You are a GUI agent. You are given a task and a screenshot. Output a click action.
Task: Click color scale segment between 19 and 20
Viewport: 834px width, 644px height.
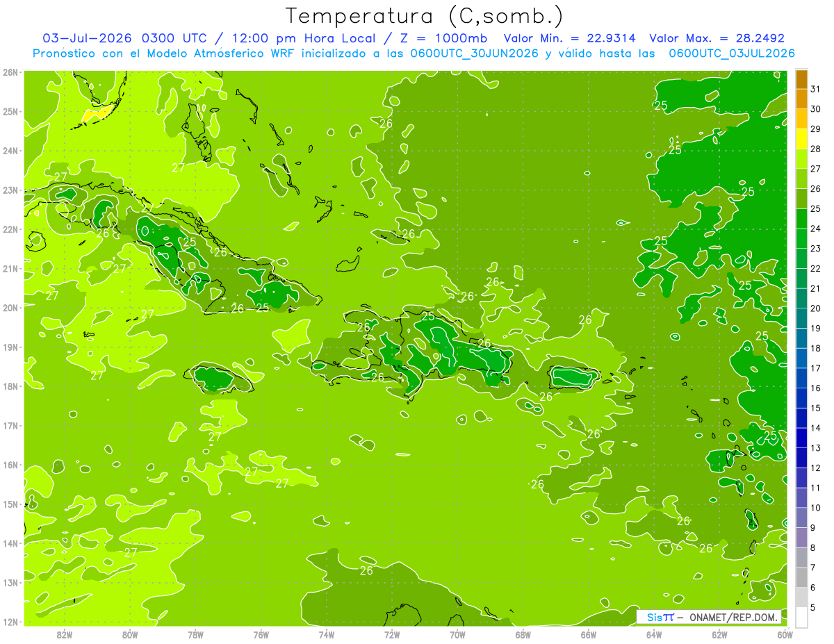(801, 318)
